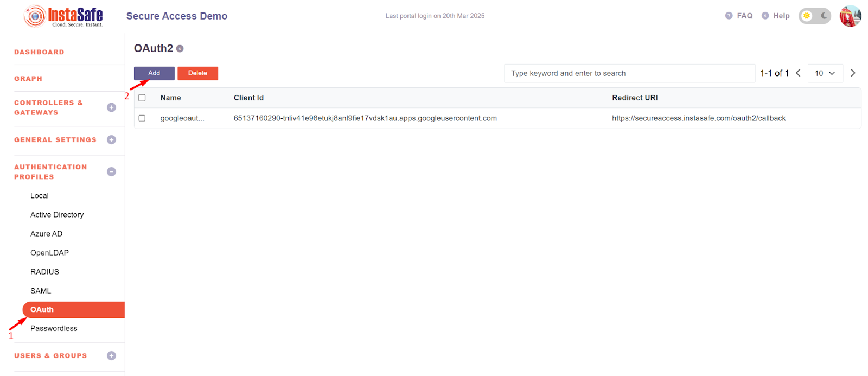Select OpenLDAP profile
Image resolution: width=868 pixels, height=376 pixels.
[49, 253]
